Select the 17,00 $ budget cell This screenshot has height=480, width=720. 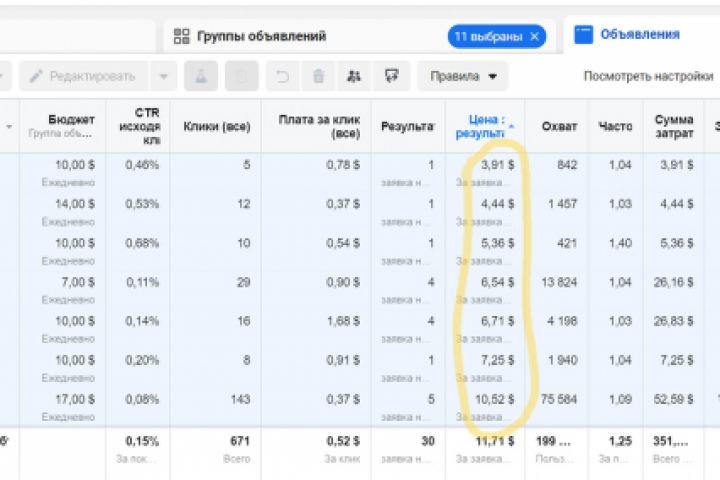(x=77, y=398)
